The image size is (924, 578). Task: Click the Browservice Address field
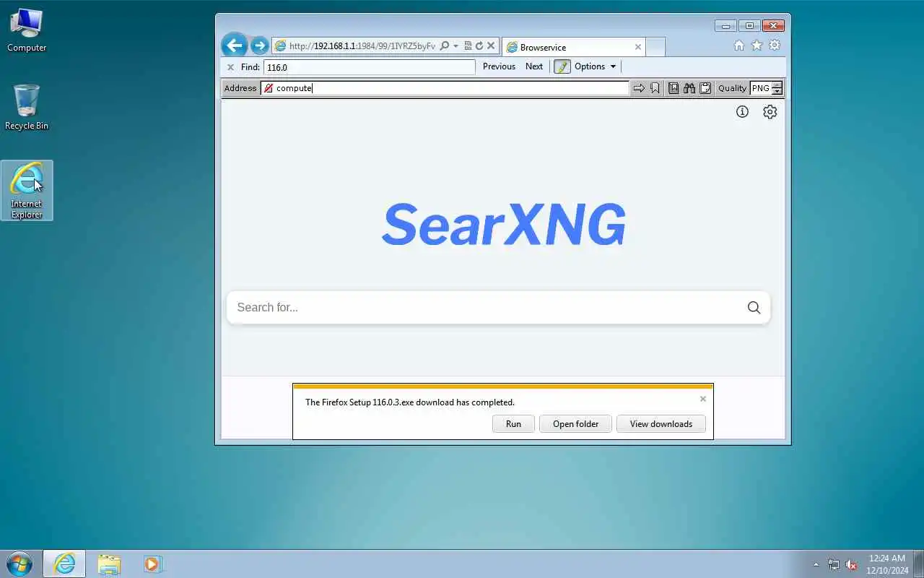[445, 88]
